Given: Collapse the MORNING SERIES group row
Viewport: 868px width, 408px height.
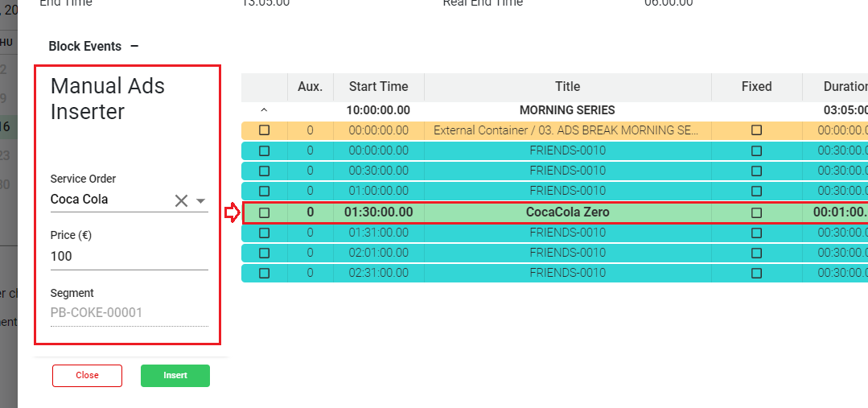Looking at the screenshot, I should (x=264, y=110).
